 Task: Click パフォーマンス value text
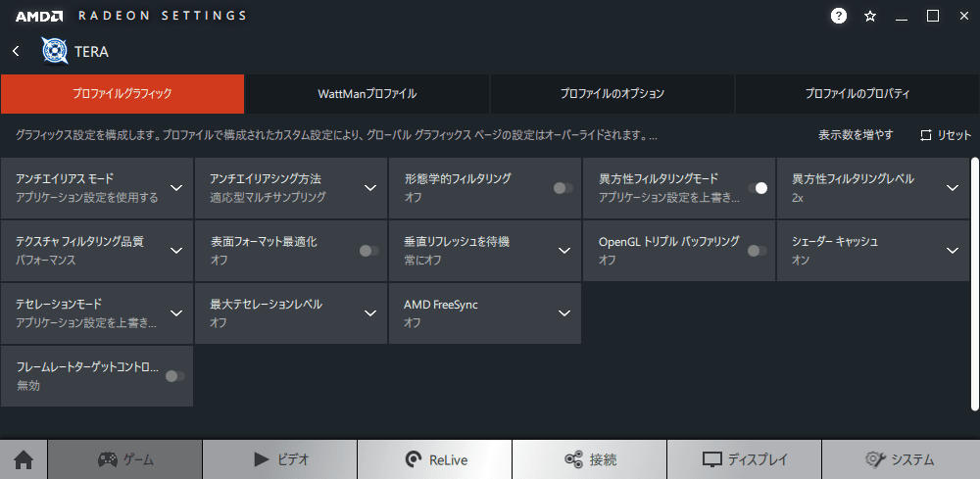pyautogui.click(x=46, y=261)
